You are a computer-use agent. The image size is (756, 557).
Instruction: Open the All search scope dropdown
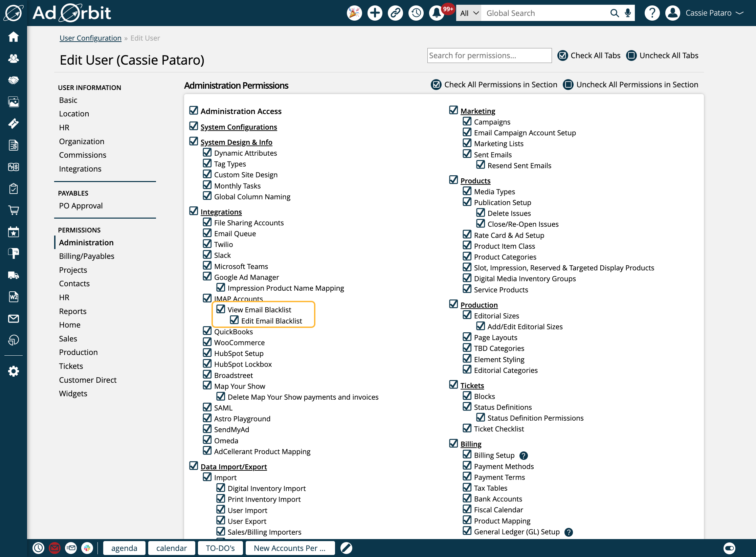click(469, 13)
